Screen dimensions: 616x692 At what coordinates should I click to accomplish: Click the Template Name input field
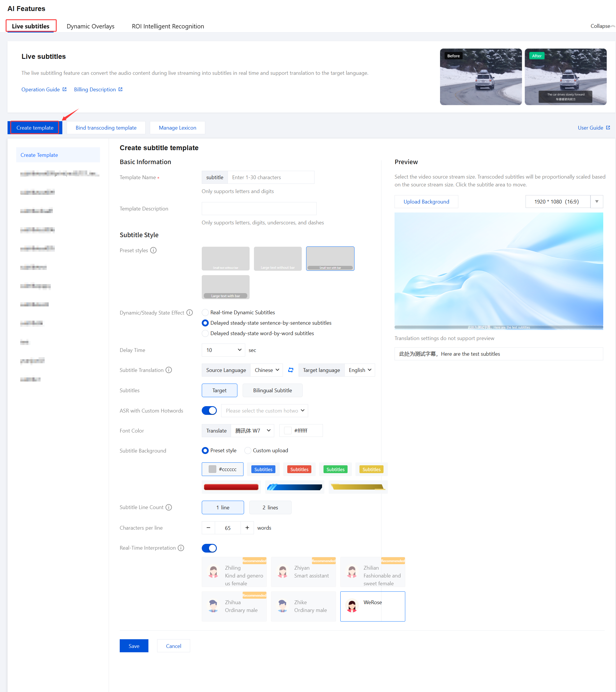[271, 177]
